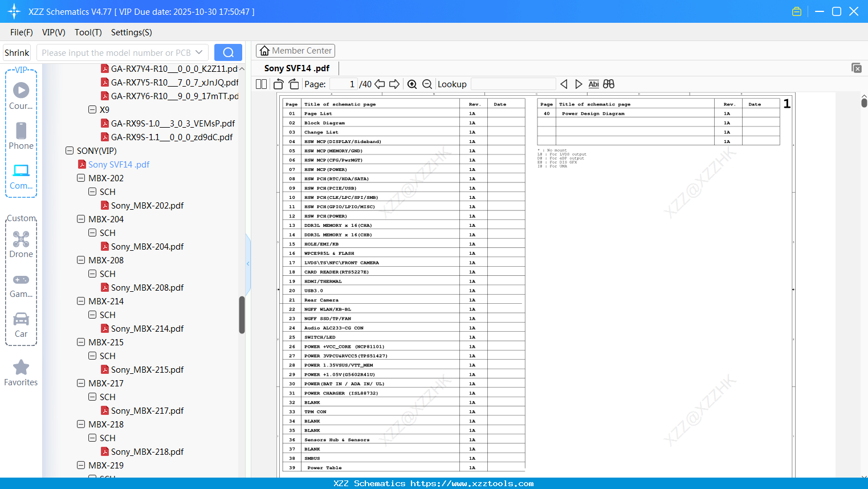This screenshot has height=489, width=868.
Task: Focus the Page number field
Action: tap(343, 84)
